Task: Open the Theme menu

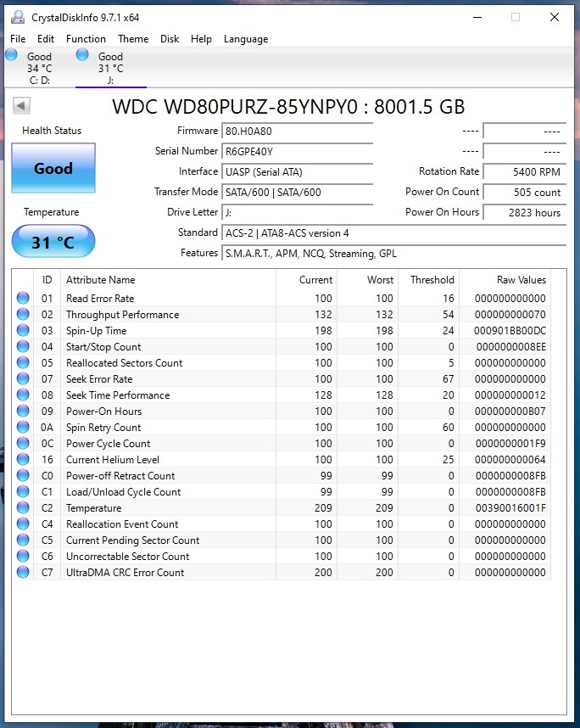Action: coord(133,39)
